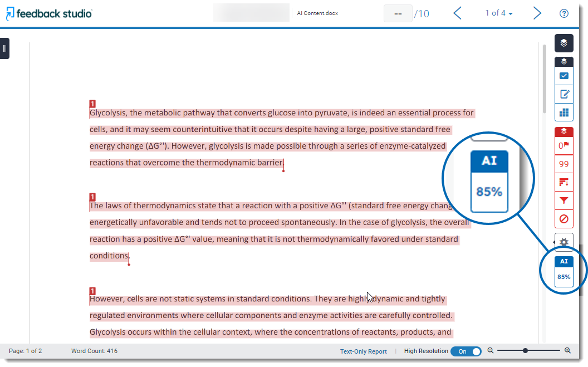Screen dimensions: 588x367
Task: Open the QuickMarks checkmark tool
Action: tap(563, 76)
